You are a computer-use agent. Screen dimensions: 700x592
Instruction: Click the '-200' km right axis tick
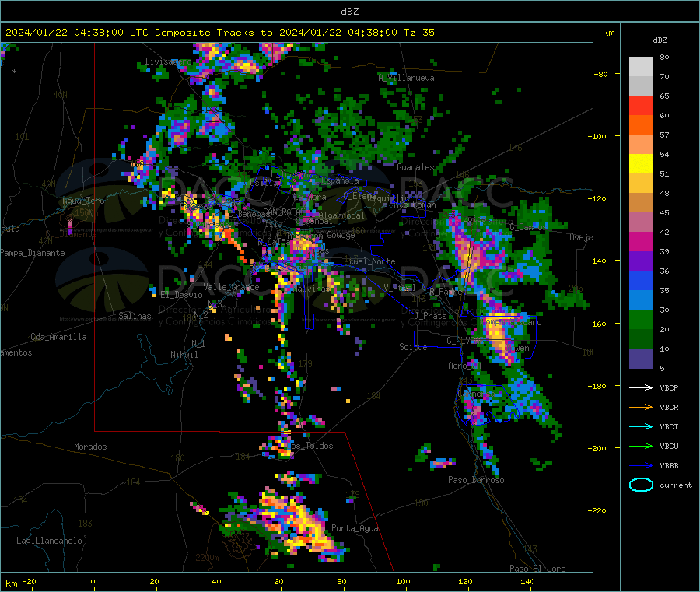[x=597, y=448]
